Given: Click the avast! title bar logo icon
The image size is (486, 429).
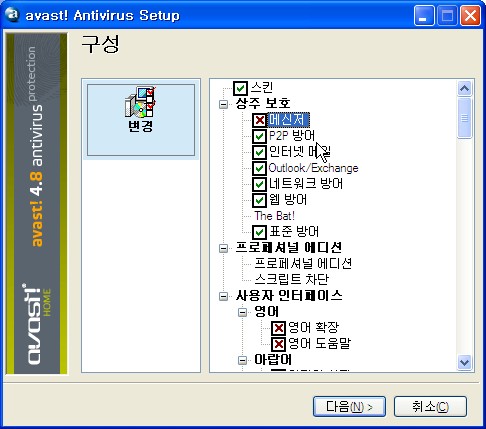Looking at the screenshot, I should point(13,14).
